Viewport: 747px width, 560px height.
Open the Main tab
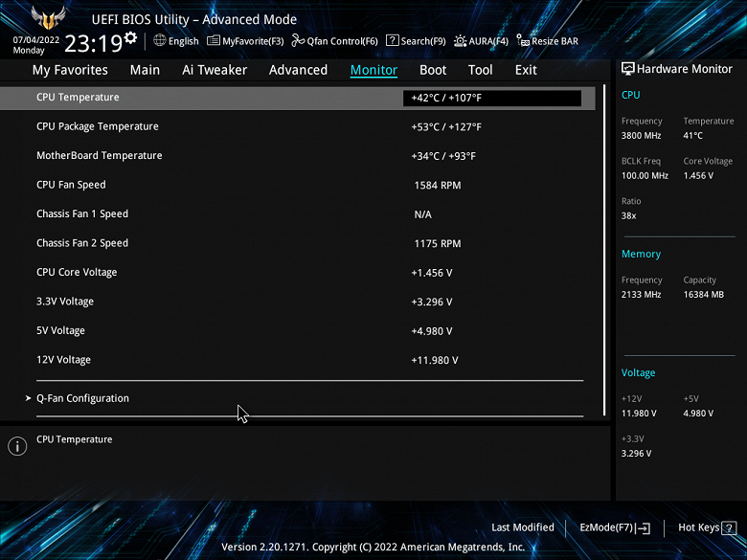coord(145,70)
